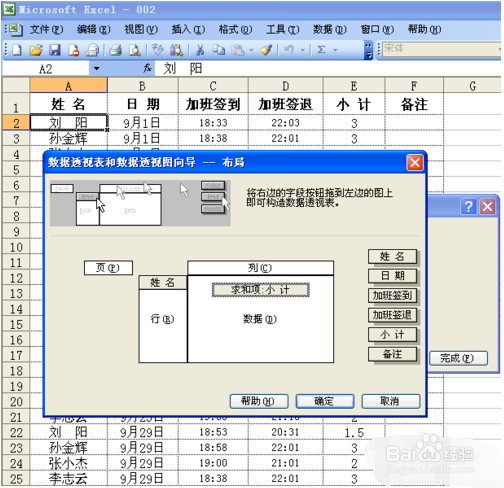The image size is (504, 488).
Task: Click the Open file folder icon
Action: 36,50
